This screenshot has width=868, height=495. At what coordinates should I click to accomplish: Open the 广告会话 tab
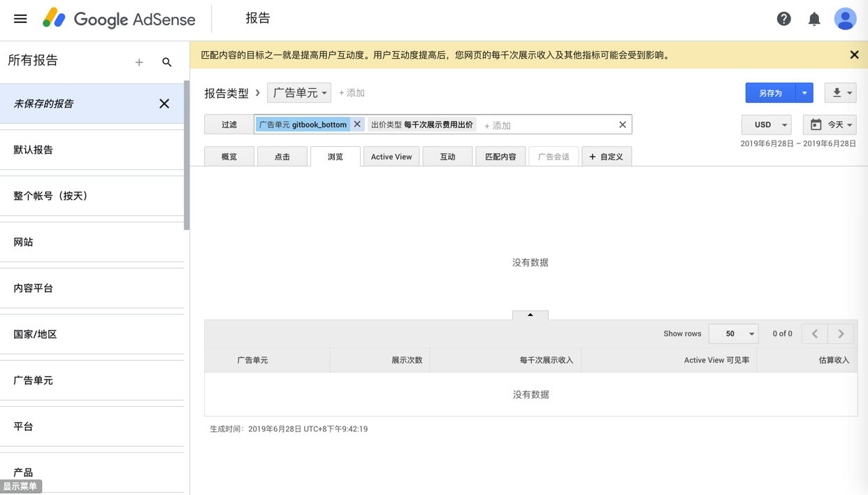(554, 157)
